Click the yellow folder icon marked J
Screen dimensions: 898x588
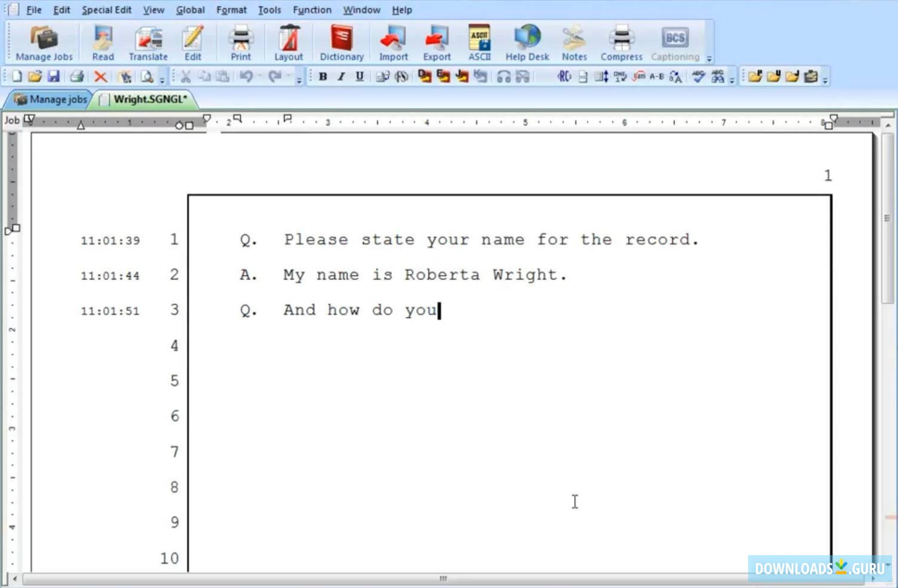[x=792, y=76]
